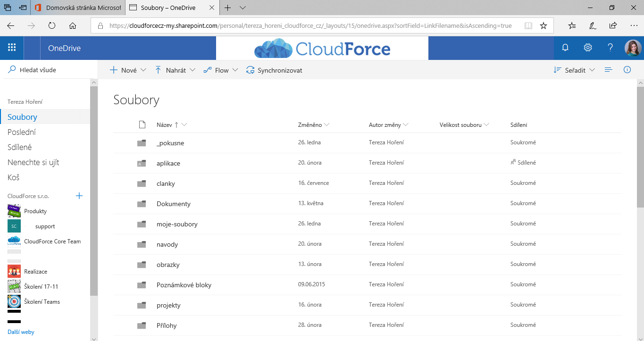The image size is (644, 341).
Task: Open notifications via the bell icon
Action: 565,47
